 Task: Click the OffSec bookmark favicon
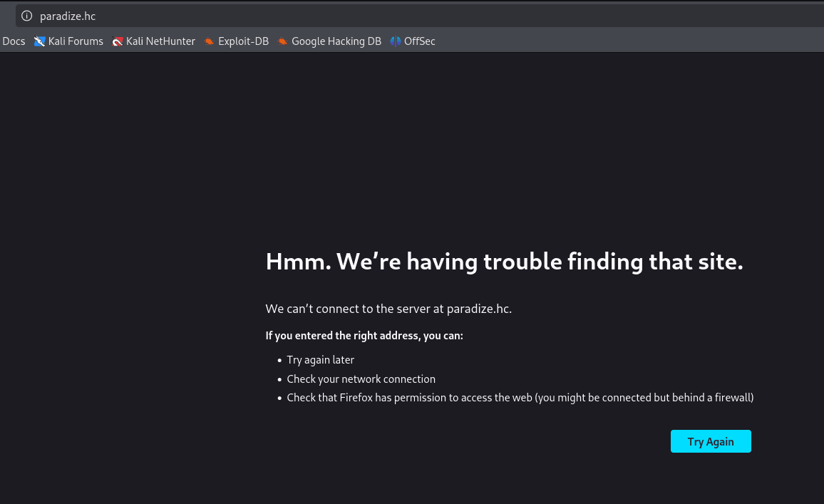point(396,41)
